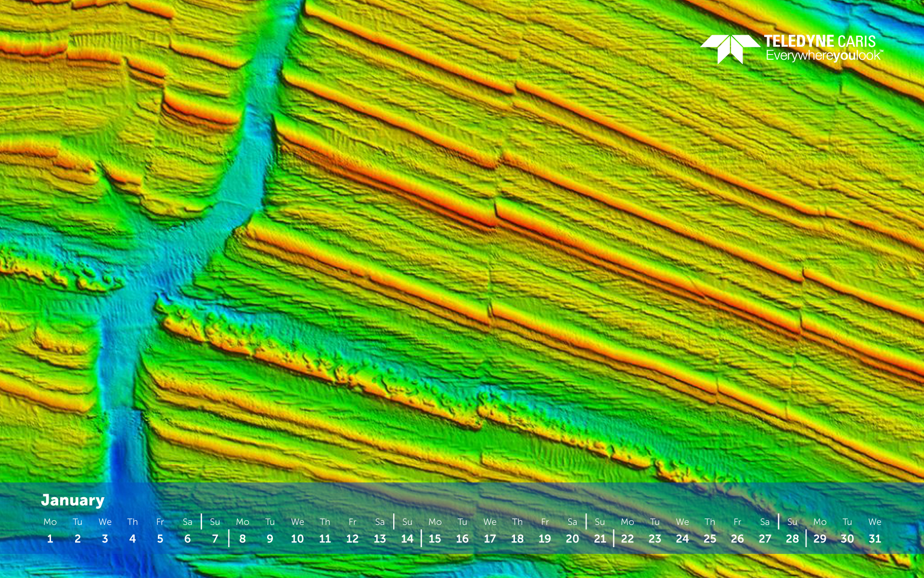Click the 'Mo' label above date 29
This screenshot has height=578, width=924.
point(820,522)
